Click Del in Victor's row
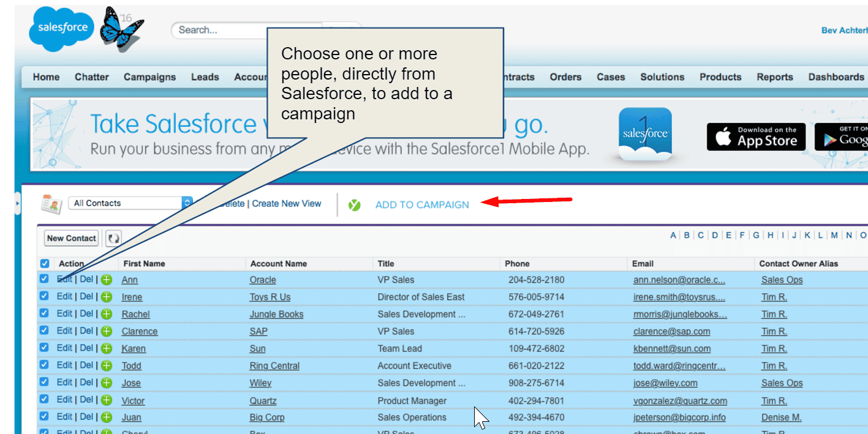 click(86, 400)
